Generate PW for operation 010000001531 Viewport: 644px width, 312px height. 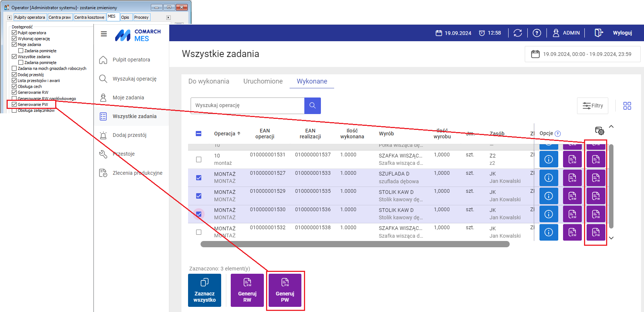coord(596,159)
